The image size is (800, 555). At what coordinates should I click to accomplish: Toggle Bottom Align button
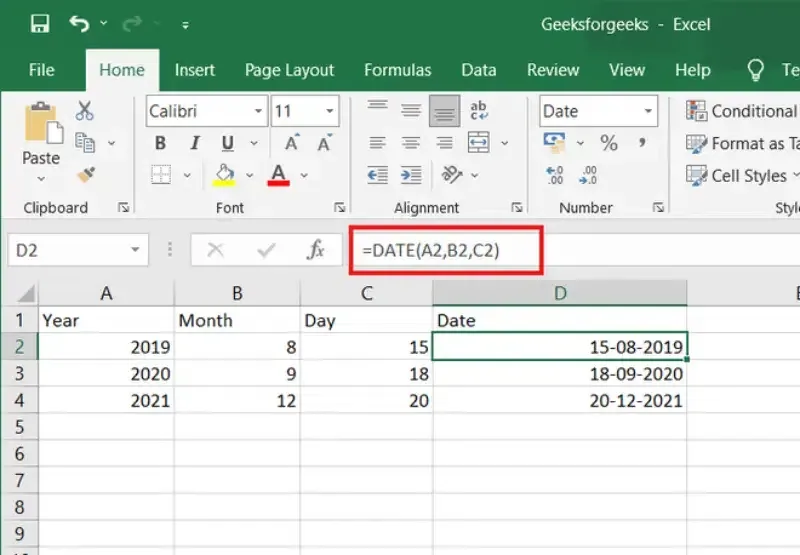[x=444, y=110]
